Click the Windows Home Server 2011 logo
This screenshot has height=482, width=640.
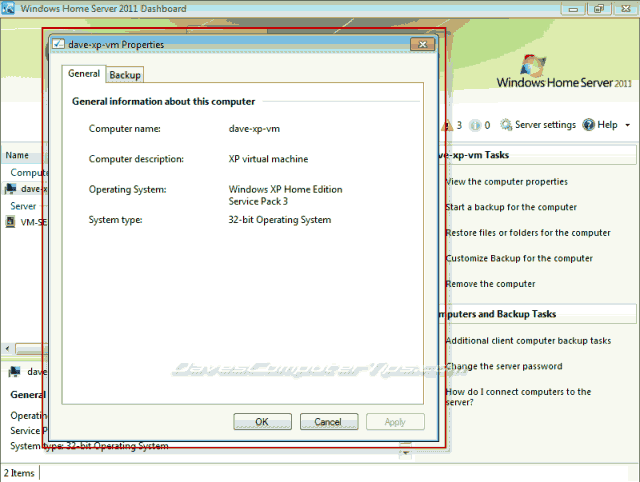click(564, 71)
